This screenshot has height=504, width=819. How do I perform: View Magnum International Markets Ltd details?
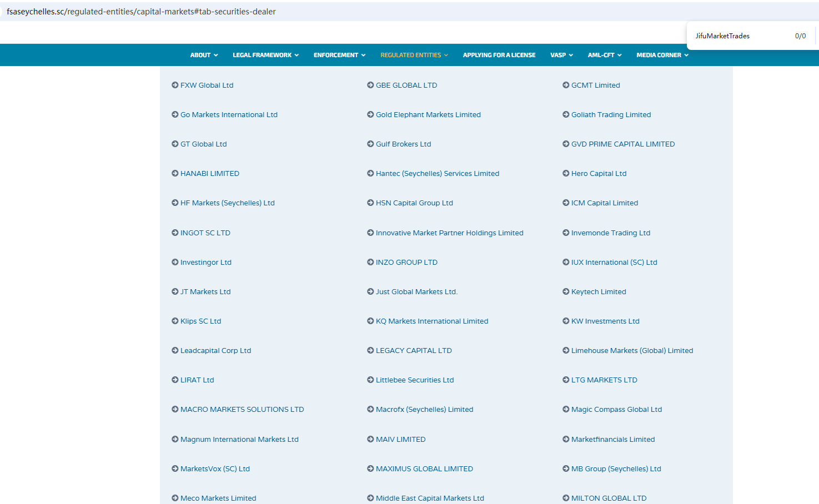(239, 439)
